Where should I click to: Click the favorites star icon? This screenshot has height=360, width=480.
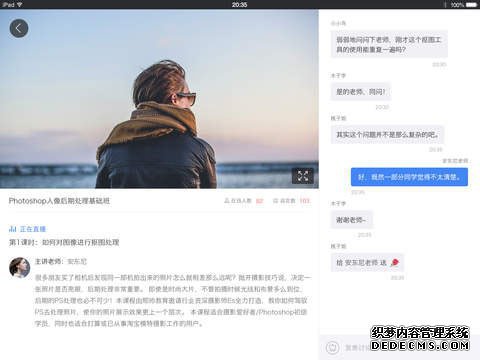(x=275, y=201)
